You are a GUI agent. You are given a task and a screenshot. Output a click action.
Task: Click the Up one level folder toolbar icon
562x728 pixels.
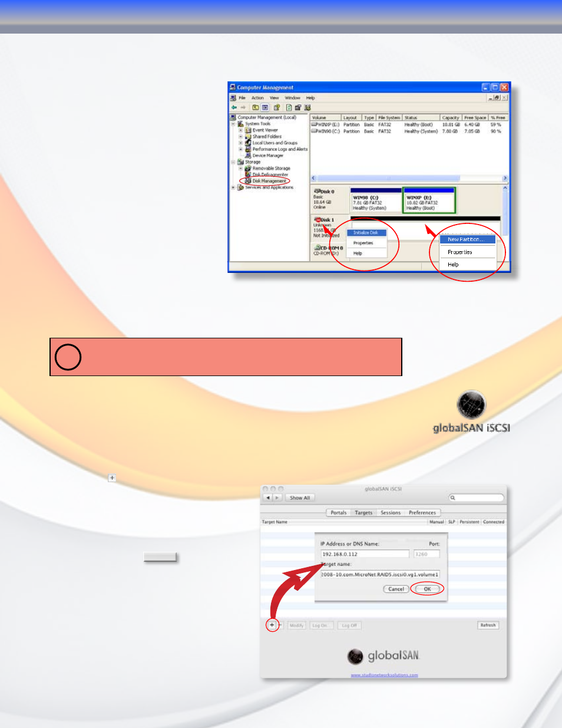pos(256,107)
